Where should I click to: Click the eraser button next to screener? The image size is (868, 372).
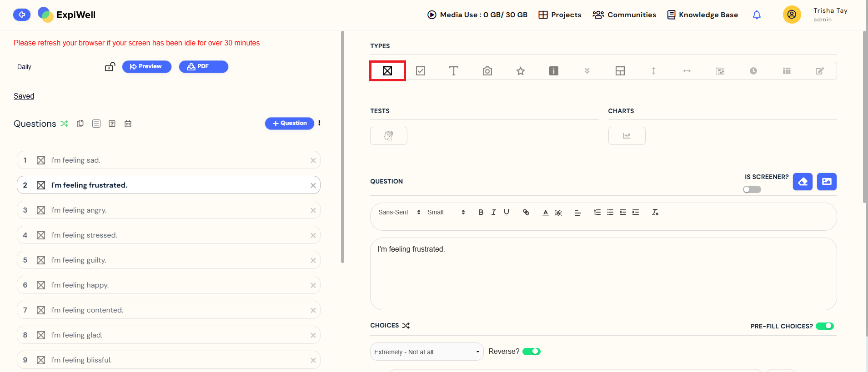point(803,182)
